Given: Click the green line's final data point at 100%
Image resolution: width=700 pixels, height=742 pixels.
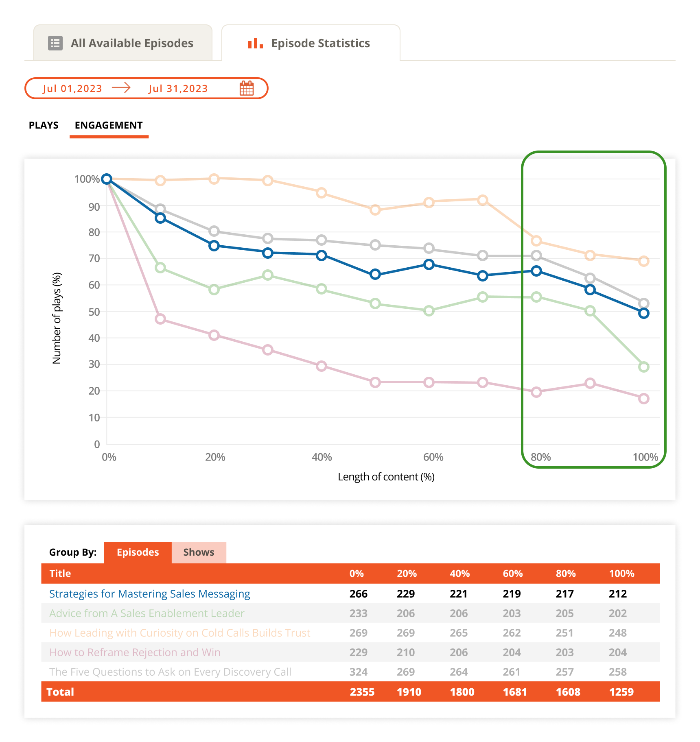Looking at the screenshot, I should point(643,367).
